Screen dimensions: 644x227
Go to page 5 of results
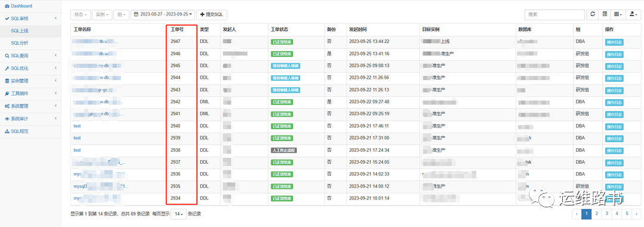627,213
